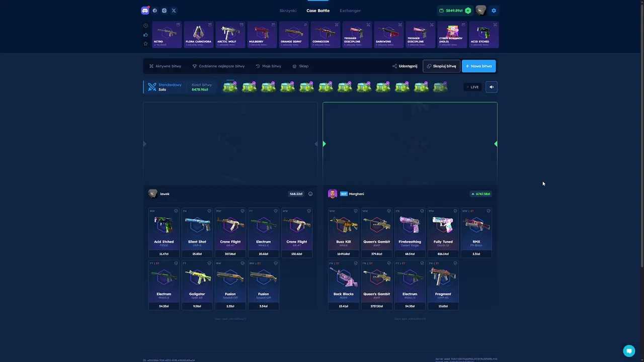This screenshot has height=362, width=644.
Task: Open the X (Twitter) social icon
Action: pyautogui.click(x=174, y=11)
